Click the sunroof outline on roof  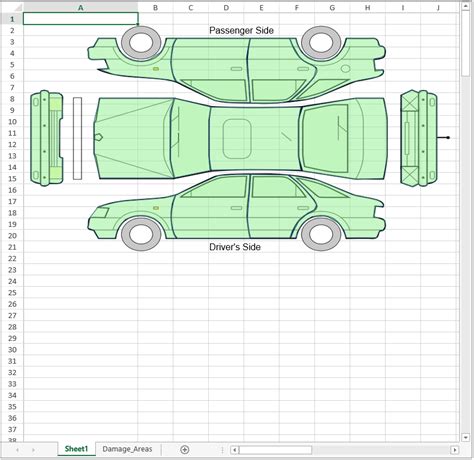[x=237, y=139]
